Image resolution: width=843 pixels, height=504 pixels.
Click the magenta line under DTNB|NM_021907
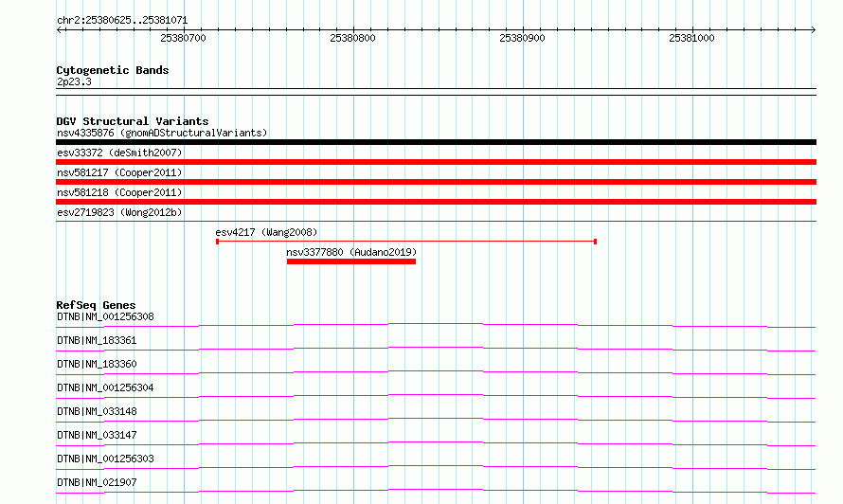point(436,490)
